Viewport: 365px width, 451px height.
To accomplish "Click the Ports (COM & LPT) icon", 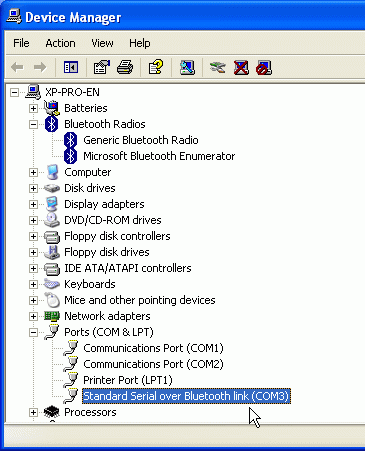I will pyautogui.click(x=52, y=332).
